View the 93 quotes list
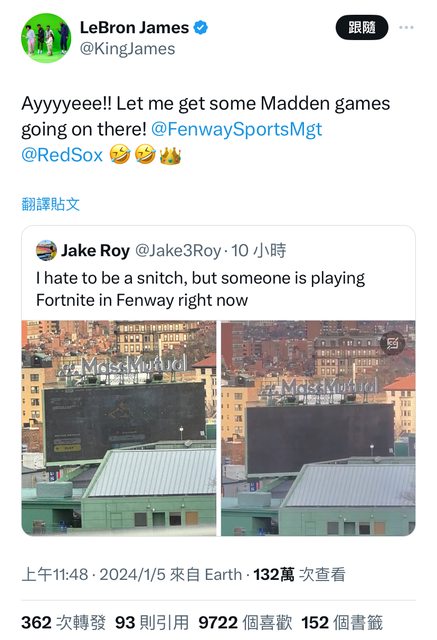The width and height of the screenshot is (437, 640). pos(152,623)
